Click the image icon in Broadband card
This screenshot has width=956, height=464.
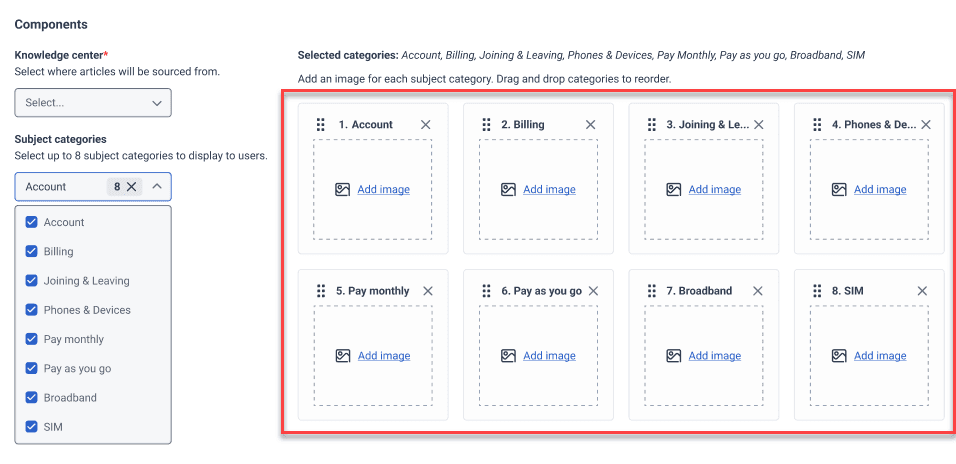pyautogui.click(x=674, y=355)
